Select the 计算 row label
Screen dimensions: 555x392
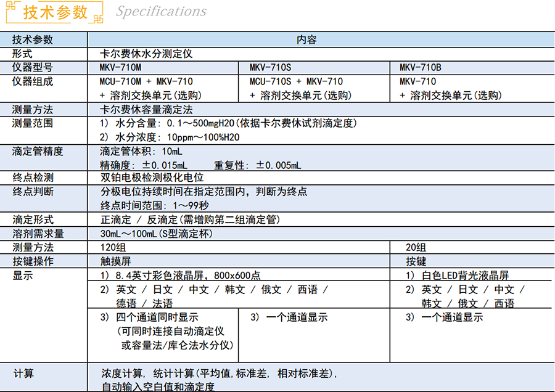click(x=23, y=374)
